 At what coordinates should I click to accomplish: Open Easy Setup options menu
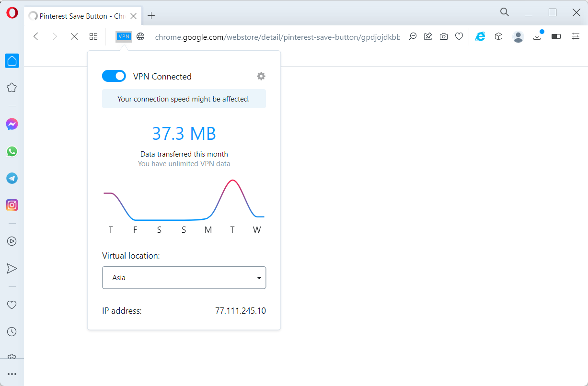(x=576, y=36)
